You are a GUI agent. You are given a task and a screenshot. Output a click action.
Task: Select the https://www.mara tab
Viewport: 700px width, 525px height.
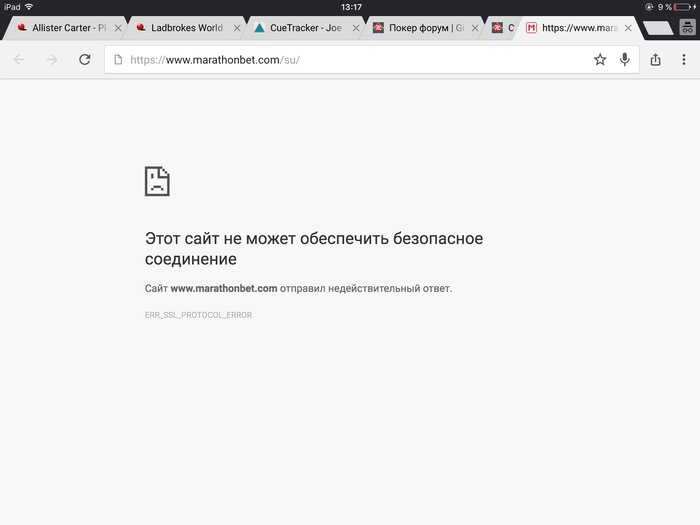tap(576, 28)
